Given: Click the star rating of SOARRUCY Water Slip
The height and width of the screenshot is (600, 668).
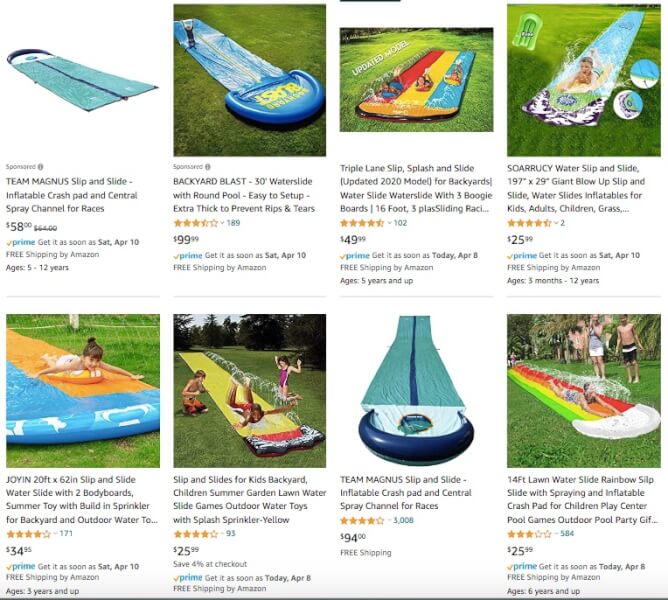Looking at the screenshot, I should coord(530,223).
